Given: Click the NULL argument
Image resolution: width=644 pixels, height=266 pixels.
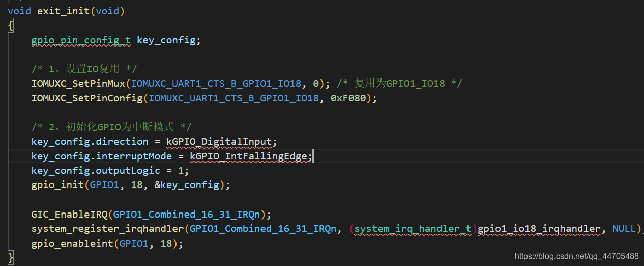Looking at the screenshot, I should pos(624,229).
